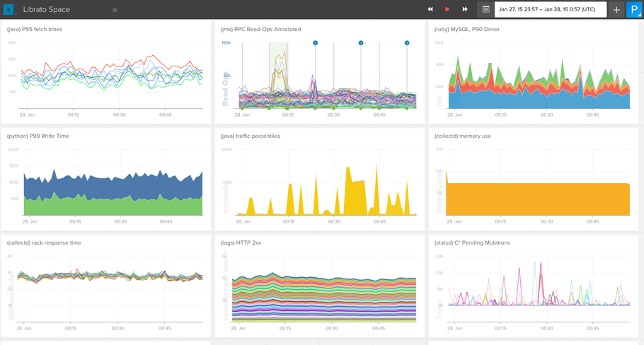Add a new chart with the plus icon

616,9
